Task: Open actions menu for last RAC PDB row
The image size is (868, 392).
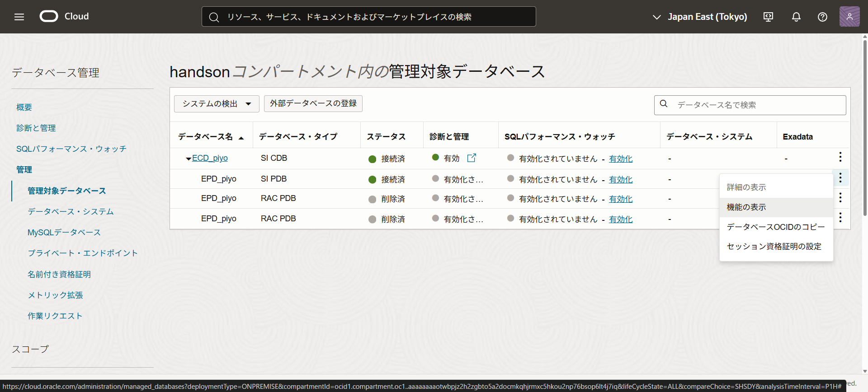Action: pos(840,217)
